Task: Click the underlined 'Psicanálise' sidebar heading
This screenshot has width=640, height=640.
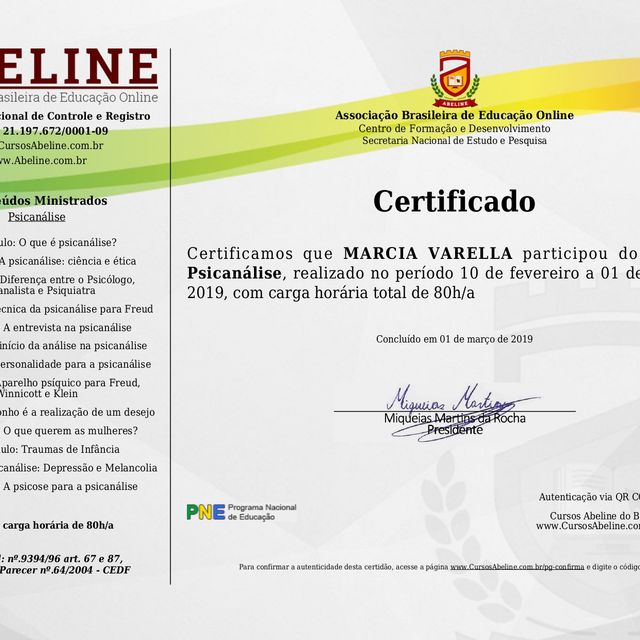Action: (37, 217)
